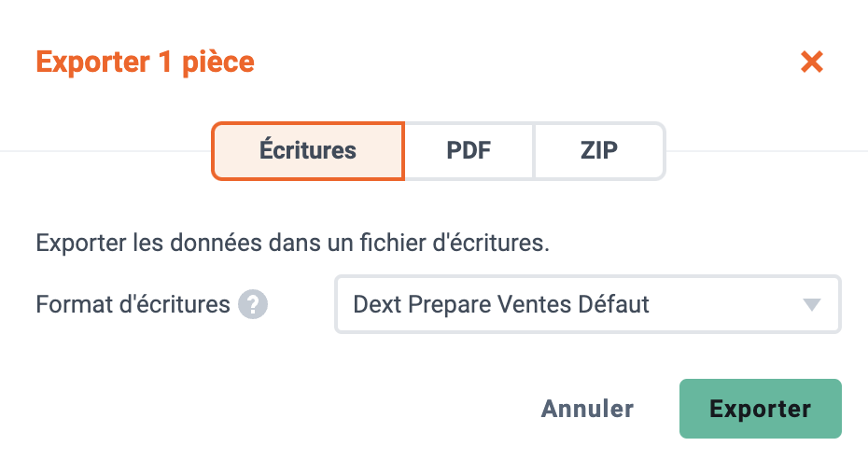Click the grey triangle in the format selector
The image size is (868, 474).
[812, 304]
